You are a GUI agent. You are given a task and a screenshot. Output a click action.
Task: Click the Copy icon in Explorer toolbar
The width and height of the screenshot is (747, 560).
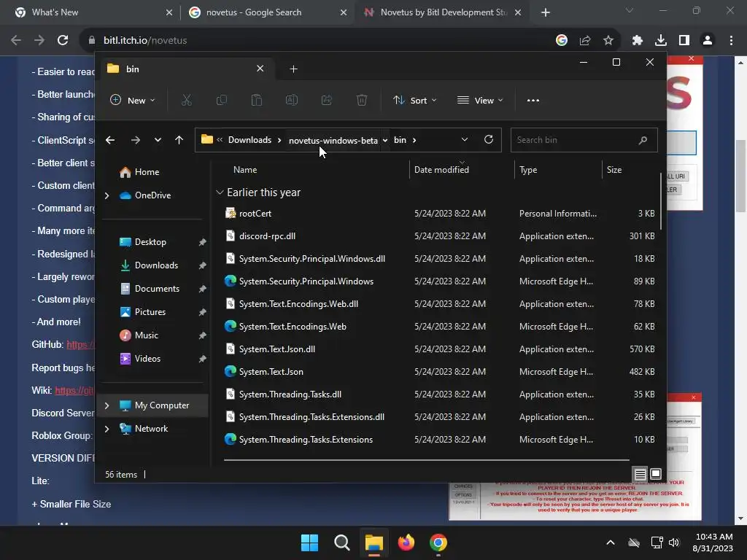point(222,100)
